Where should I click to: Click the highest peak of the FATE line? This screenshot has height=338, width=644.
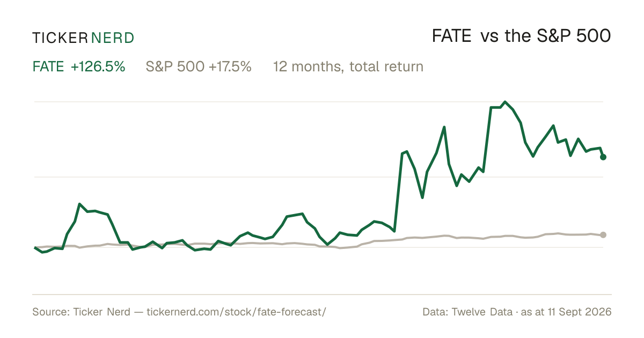pyautogui.click(x=505, y=101)
